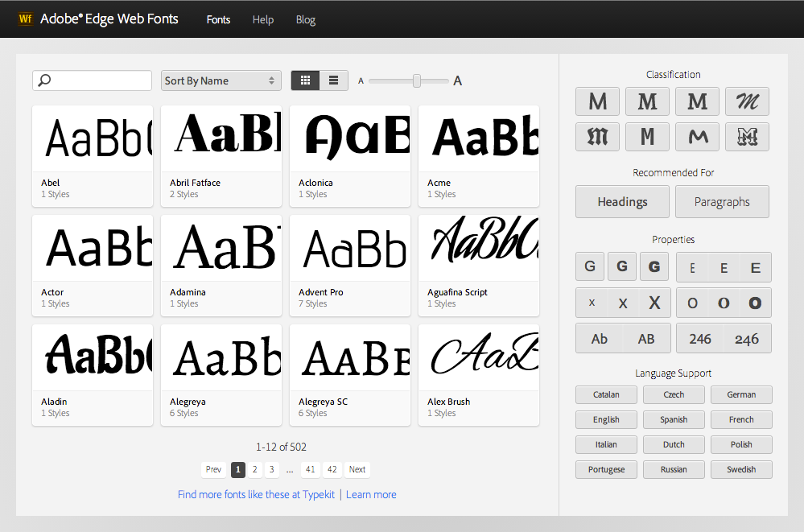
Task: Open the Blog nav item
Action: (x=306, y=19)
